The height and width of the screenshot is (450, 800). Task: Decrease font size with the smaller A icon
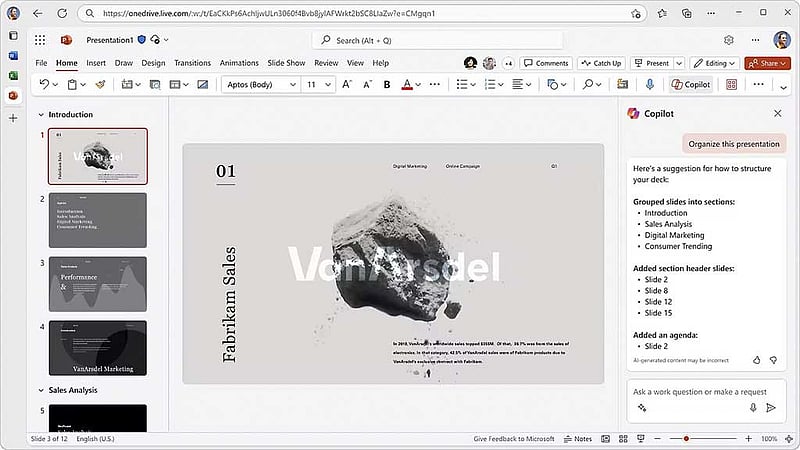click(x=367, y=85)
